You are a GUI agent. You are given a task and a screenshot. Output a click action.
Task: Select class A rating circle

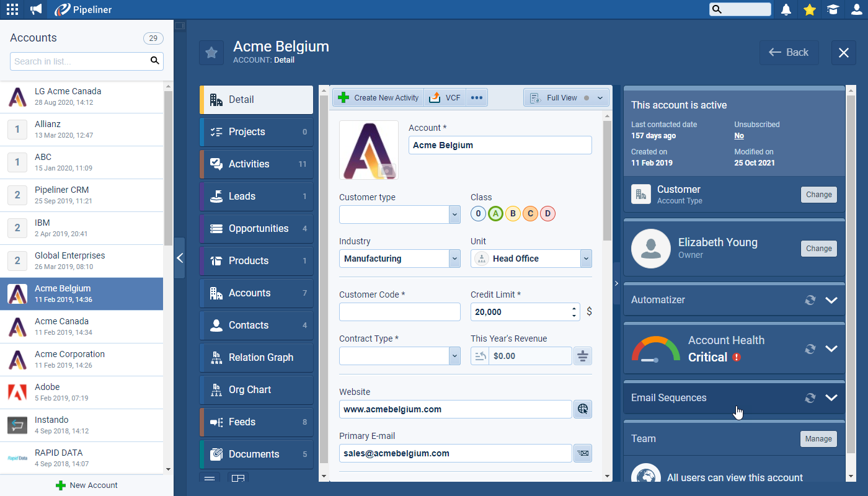[495, 214]
